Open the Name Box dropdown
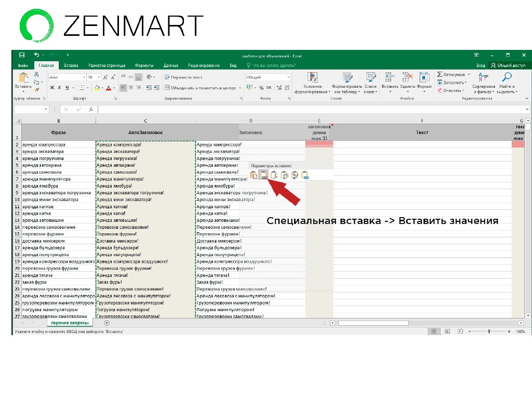This screenshot has height=399, width=532. point(46,109)
